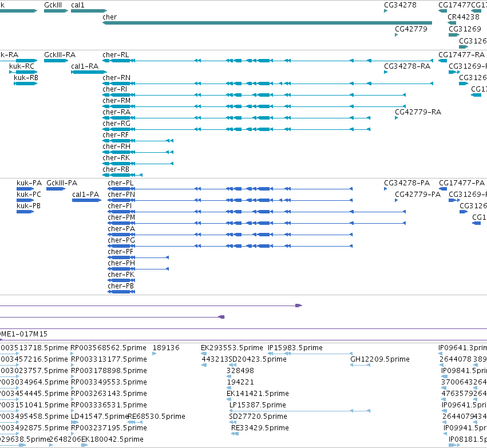Click the RP003568562.5prime label
The width and height of the screenshot is (487, 448).
tap(108, 348)
